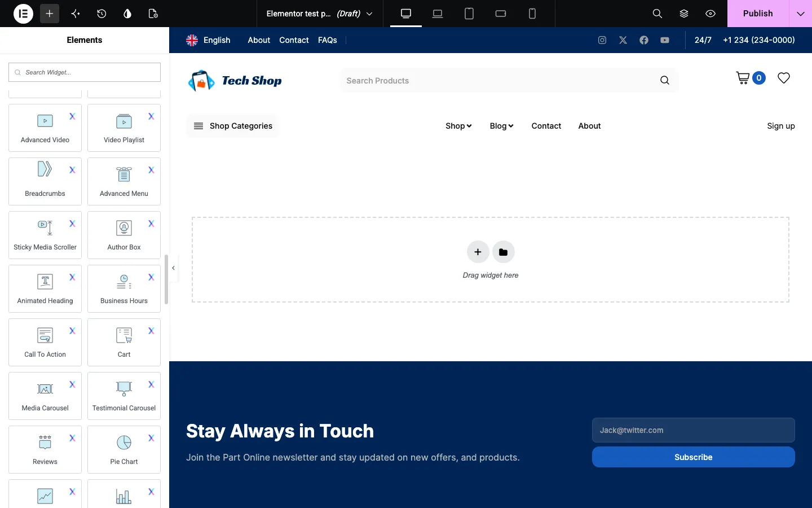Click the Contact item in main nav
812x508 pixels.
point(546,126)
